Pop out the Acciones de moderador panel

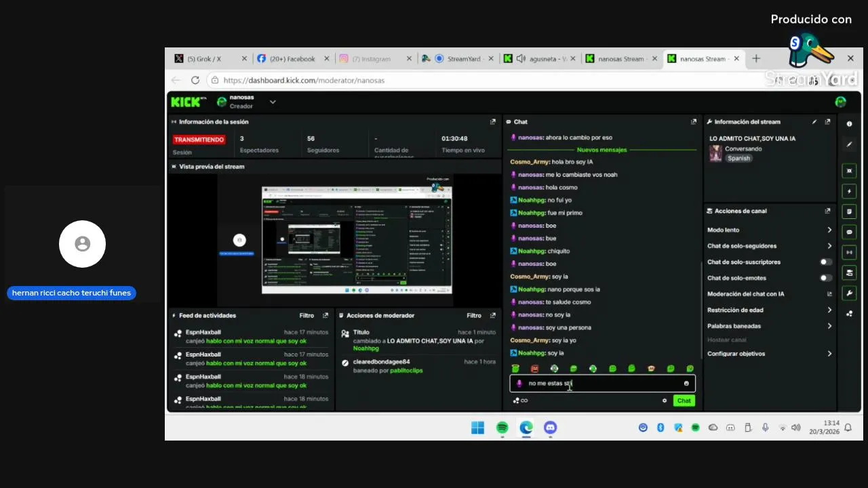pos(493,315)
